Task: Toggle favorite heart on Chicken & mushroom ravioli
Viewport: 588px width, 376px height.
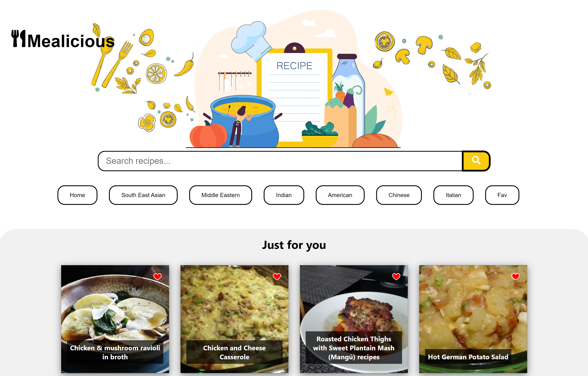Action: click(x=158, y=276)
